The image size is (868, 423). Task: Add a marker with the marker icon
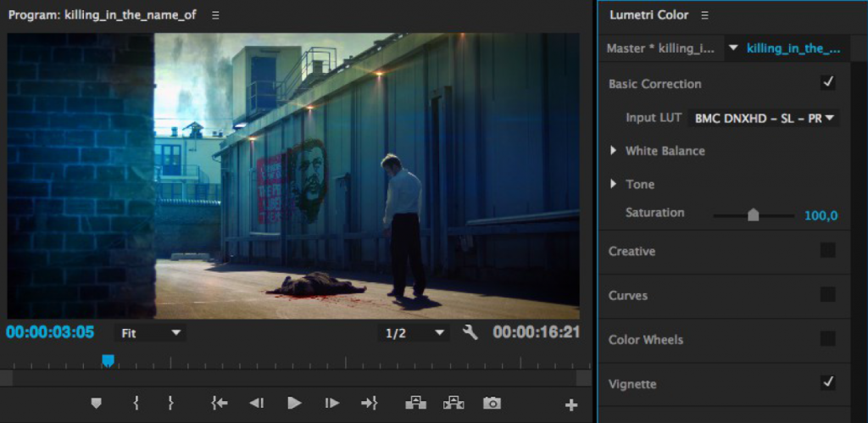97,403
